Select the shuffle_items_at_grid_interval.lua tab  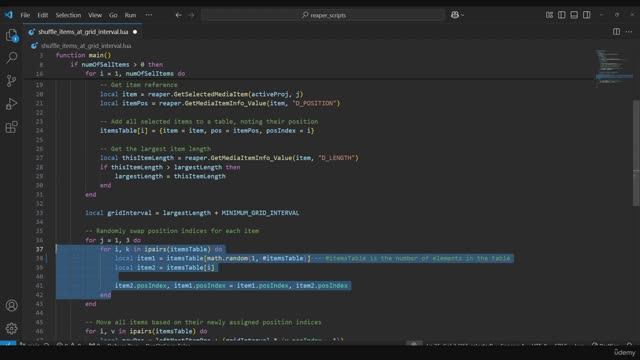click(83, 32)
